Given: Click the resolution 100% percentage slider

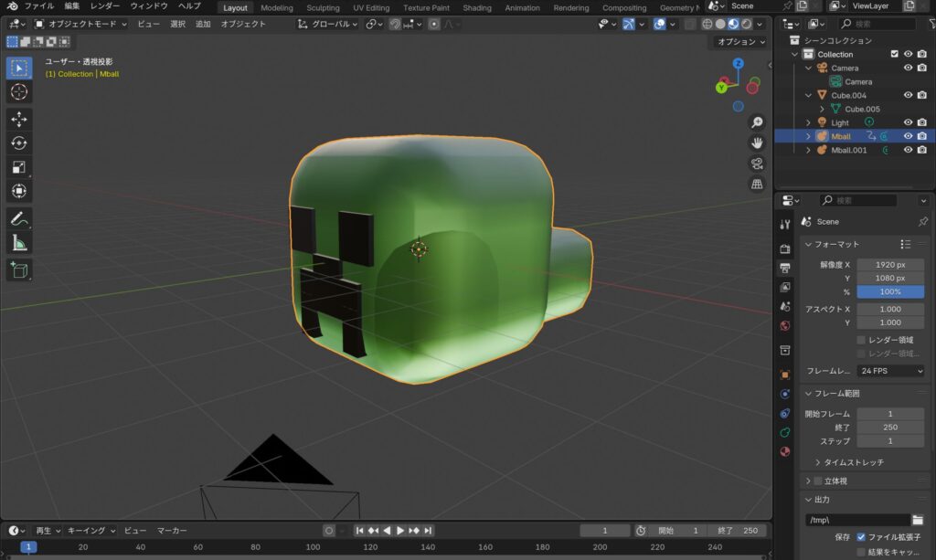Looking at the screenshot, I should point(890,291).
